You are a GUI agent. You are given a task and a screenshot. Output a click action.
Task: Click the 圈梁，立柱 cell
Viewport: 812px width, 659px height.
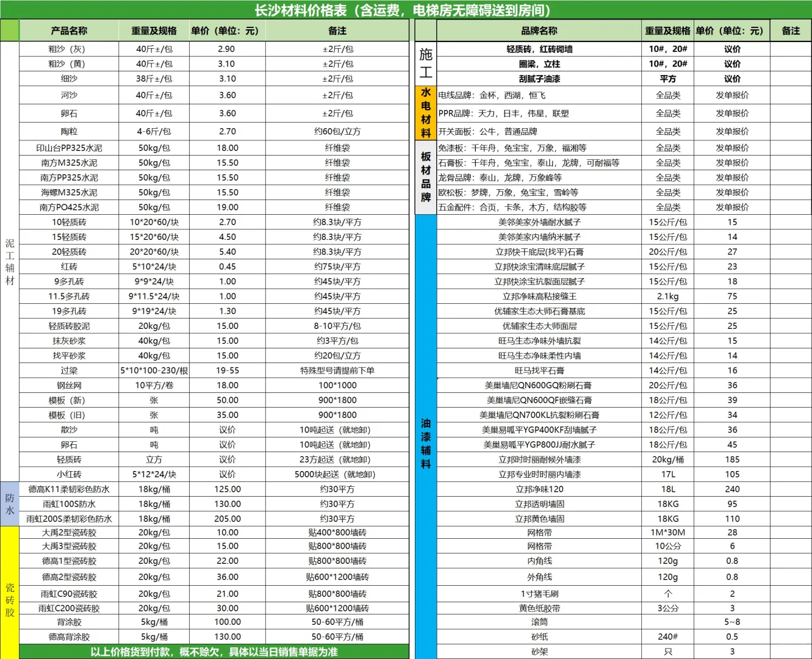point(539,63)
